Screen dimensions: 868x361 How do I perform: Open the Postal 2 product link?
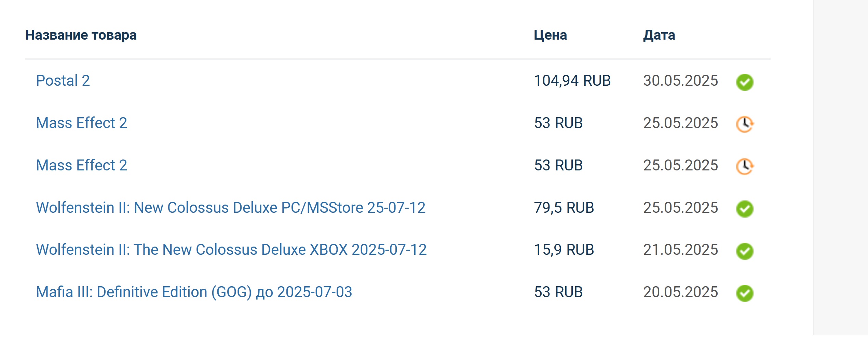tap(63, 81)
